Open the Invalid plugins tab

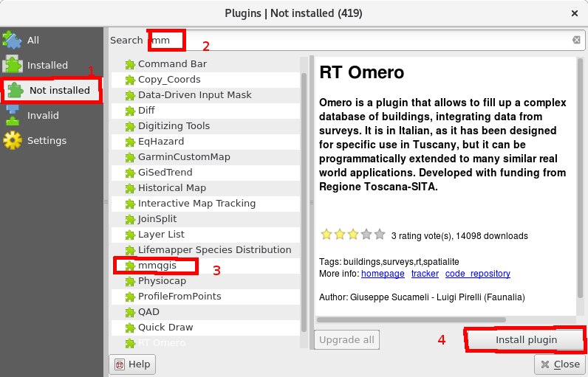52,115
